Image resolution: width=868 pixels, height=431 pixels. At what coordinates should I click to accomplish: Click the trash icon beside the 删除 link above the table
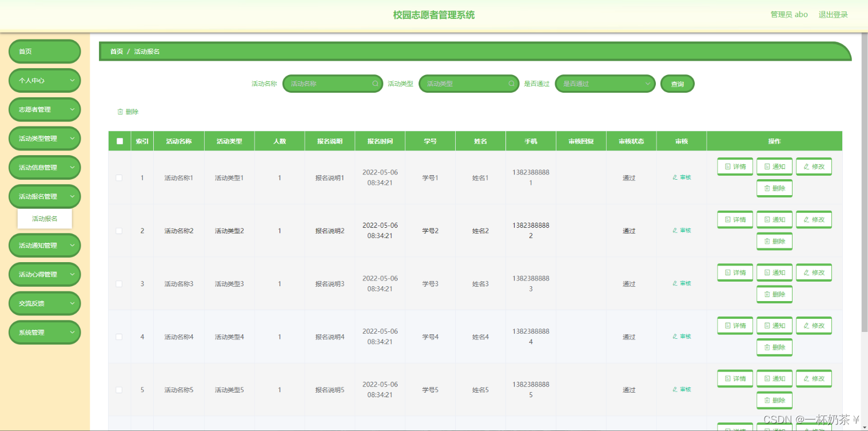[x=120, y=112]
